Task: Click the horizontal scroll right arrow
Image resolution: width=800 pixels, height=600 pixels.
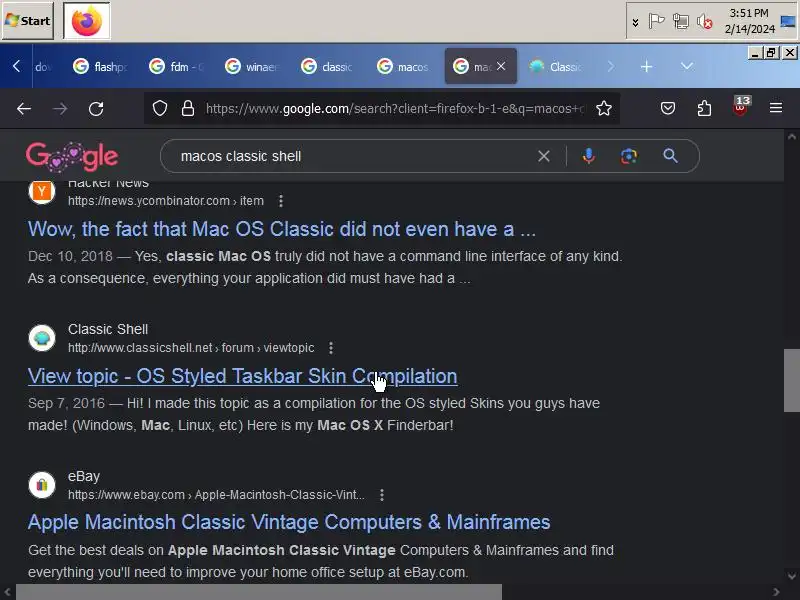Action: pyautogui.click(x=776, y=592)
